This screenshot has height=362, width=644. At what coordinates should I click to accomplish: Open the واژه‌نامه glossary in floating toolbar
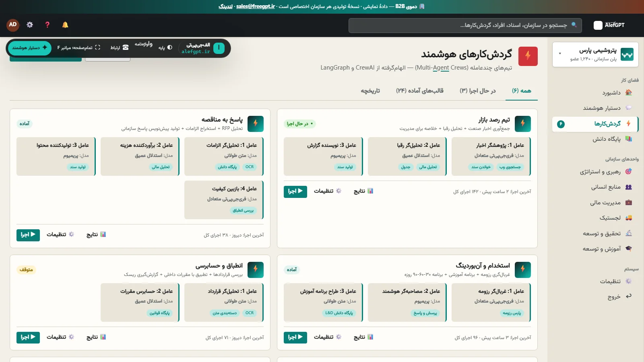(144, 44)
